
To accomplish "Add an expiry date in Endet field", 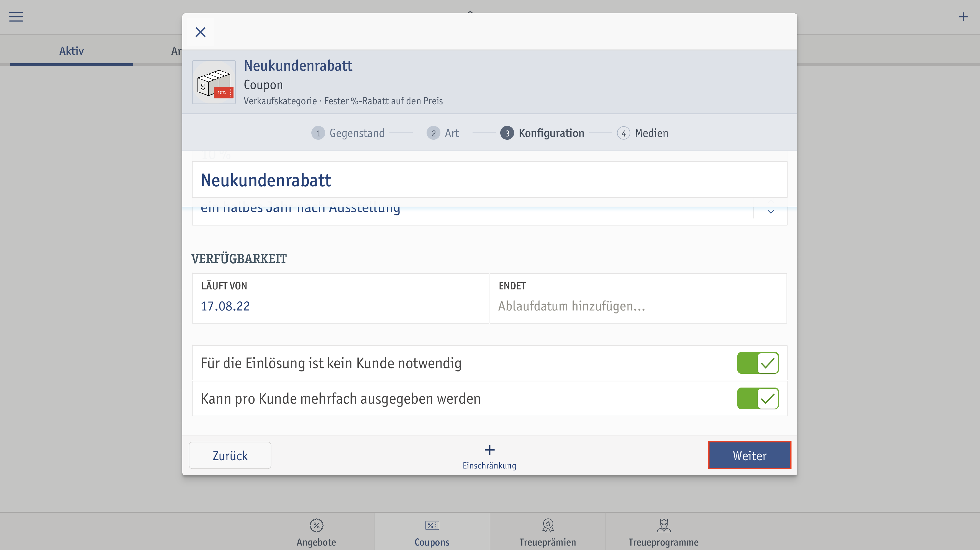I will [638, 298].
